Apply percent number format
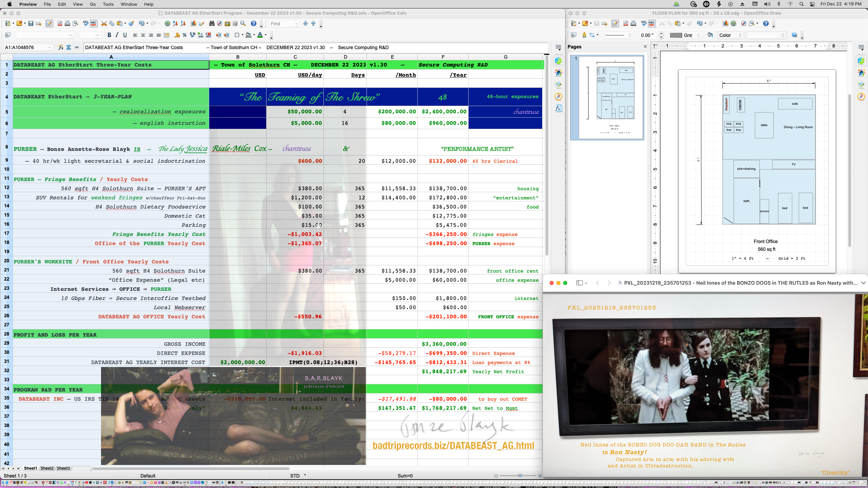Viewport: 868px width, 488px height. [x=184, y=35]
